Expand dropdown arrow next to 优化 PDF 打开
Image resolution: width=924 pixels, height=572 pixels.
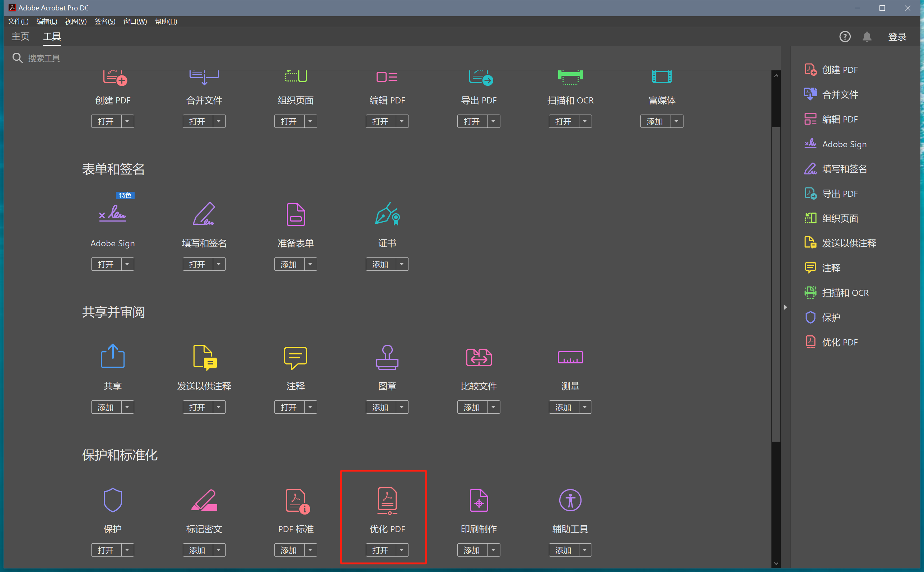tap(402, 550)
